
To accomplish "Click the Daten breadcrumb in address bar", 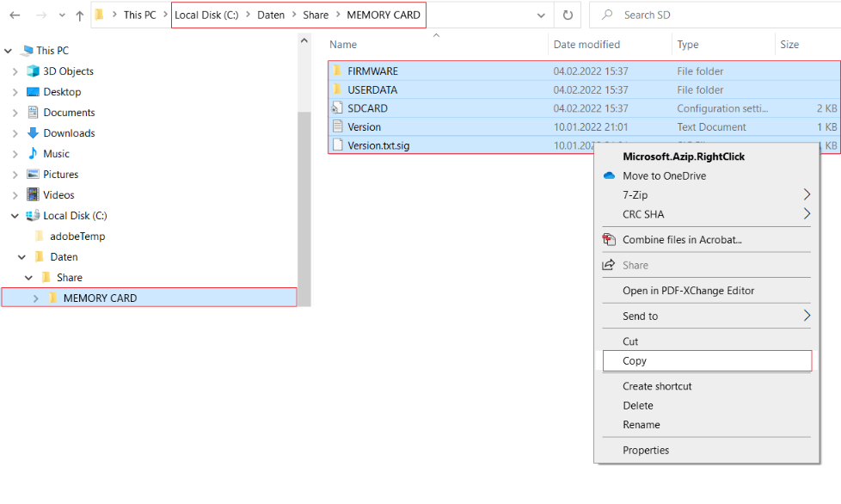I will (x=271, y=15).
